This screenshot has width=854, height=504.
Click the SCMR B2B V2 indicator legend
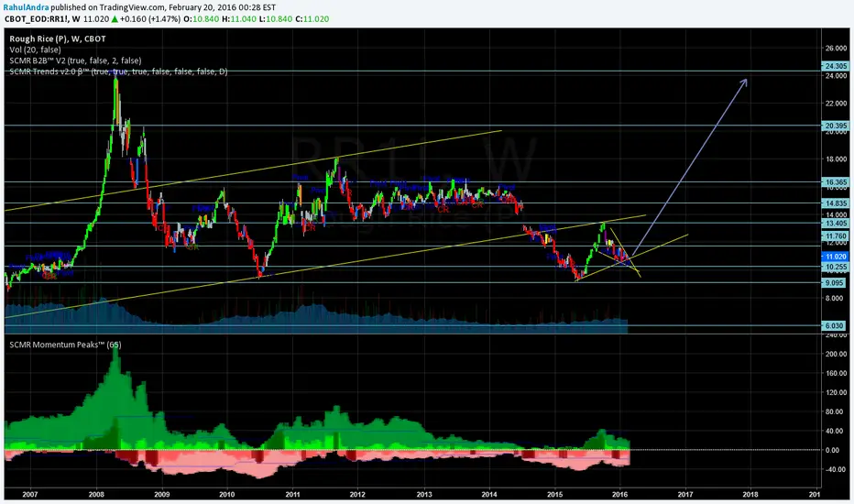pyautogui.click(x=75, y=60)
